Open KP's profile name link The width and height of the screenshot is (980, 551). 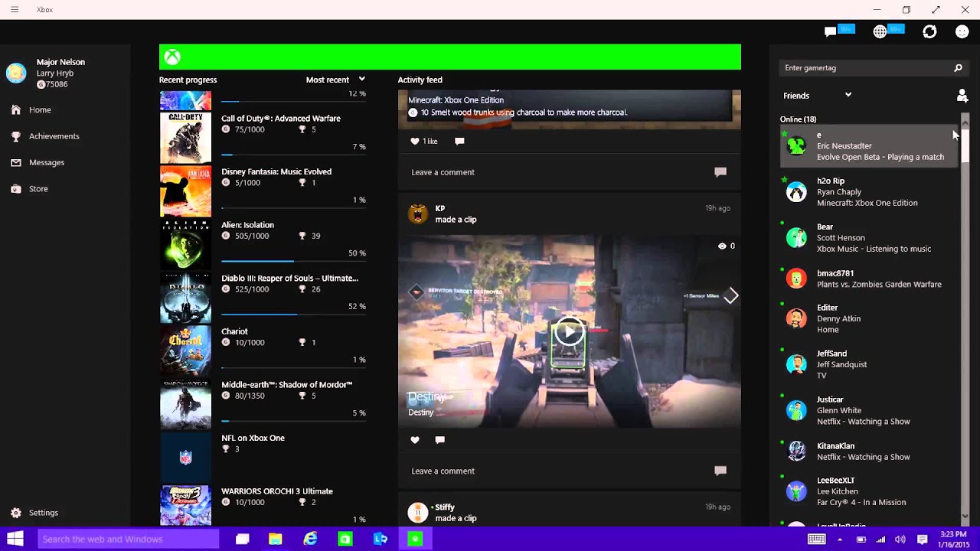[x=440, y=208]
